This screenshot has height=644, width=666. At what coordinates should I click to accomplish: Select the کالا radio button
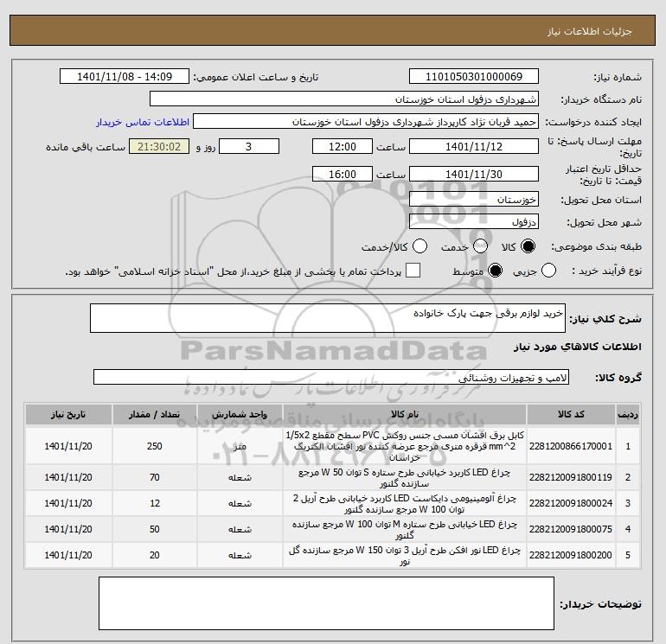pos(528,246)
